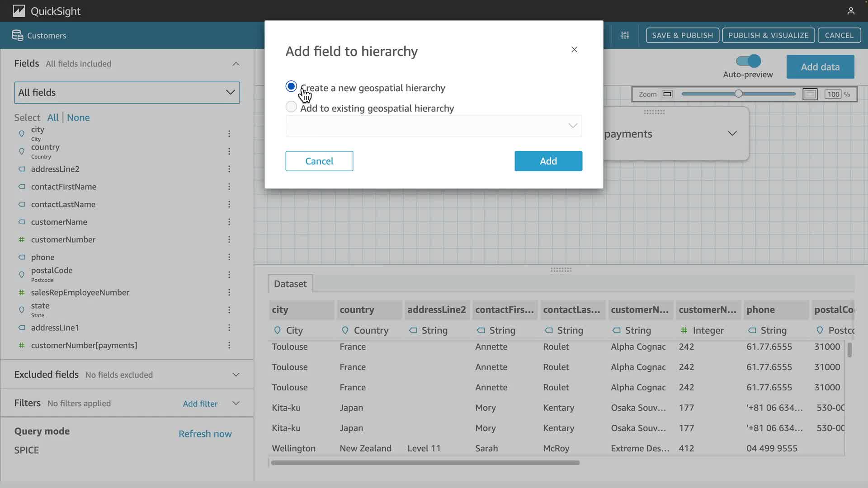This screenshot has width=868, height=488.
Task: Click the zoom-out rectangle icon
Action: tap(667, 94)
